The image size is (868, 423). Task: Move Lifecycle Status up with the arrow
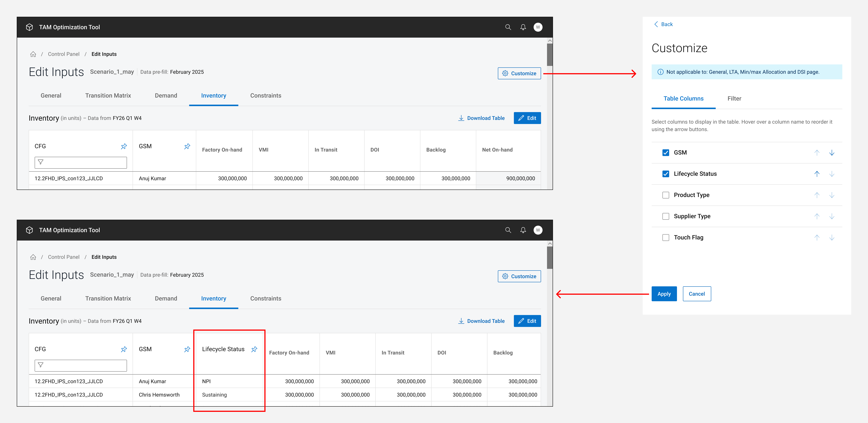tap(817, 174)
